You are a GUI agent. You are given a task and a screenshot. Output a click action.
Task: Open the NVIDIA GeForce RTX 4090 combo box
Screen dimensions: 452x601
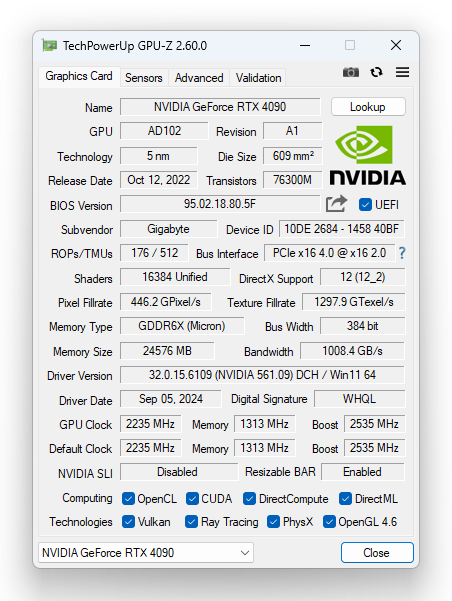(146, 553)
